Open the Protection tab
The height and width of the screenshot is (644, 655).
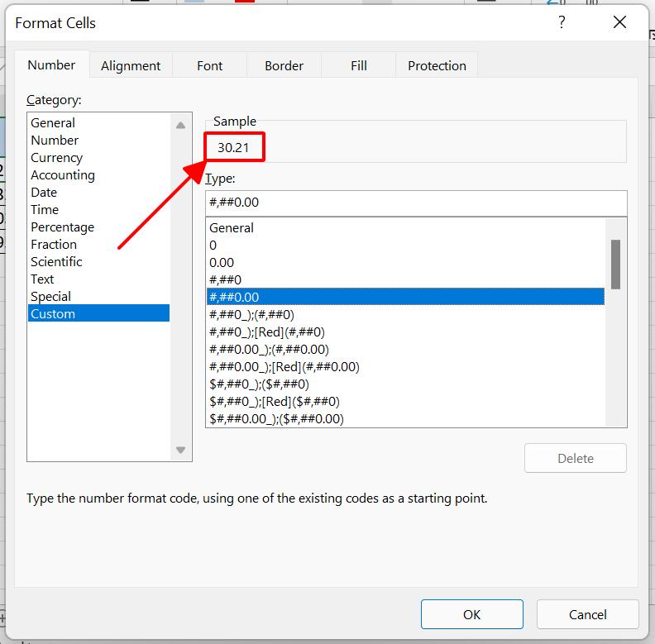coord(437,66)
